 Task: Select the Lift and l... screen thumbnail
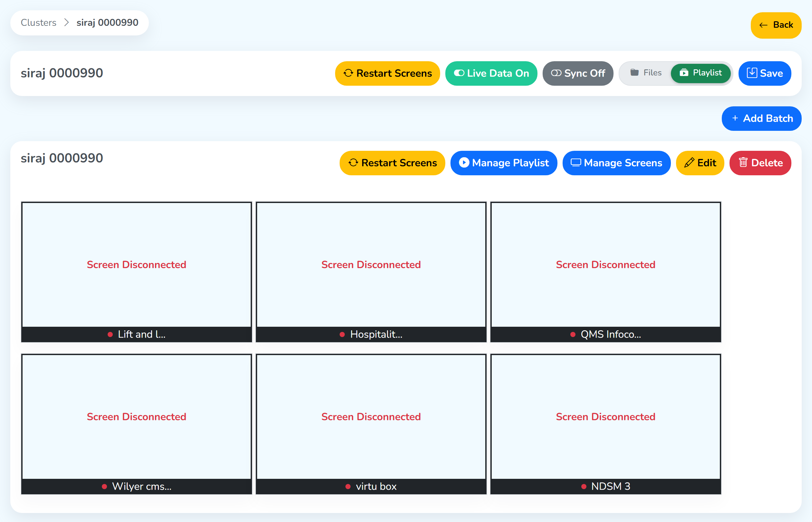(x=137, y=272)
